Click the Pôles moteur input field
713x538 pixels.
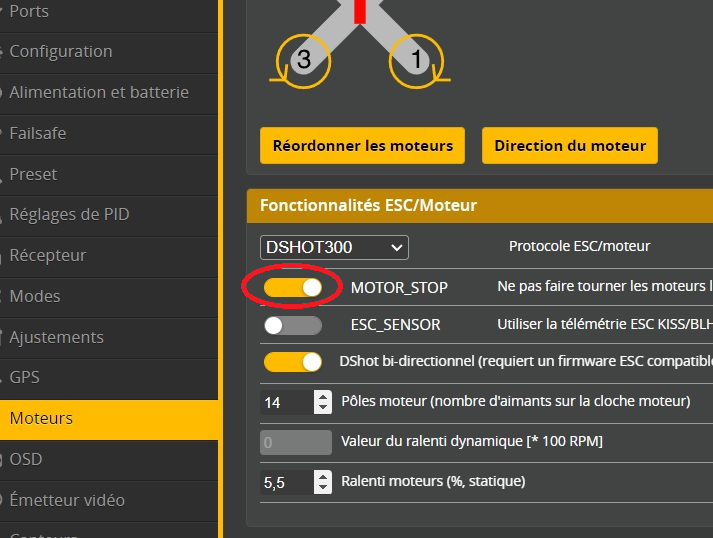(286, 402)
